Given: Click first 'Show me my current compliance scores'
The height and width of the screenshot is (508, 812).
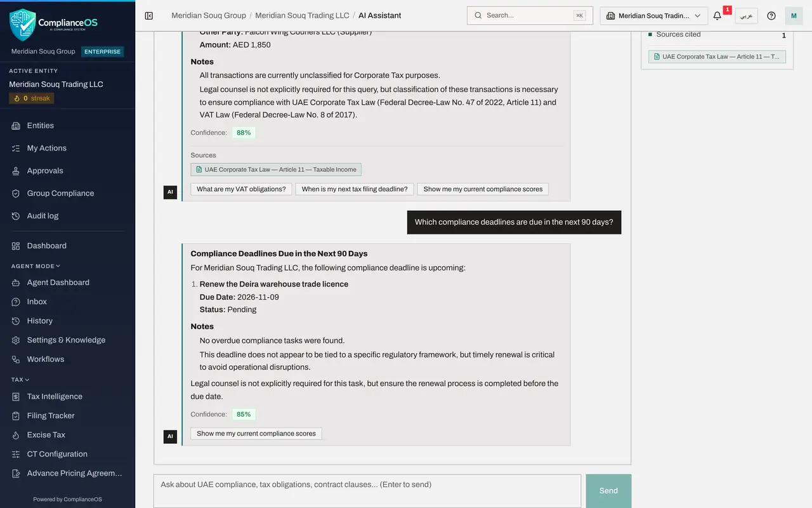Looking at the screenshot, I should pyautogui.click(x=483, y=189).
